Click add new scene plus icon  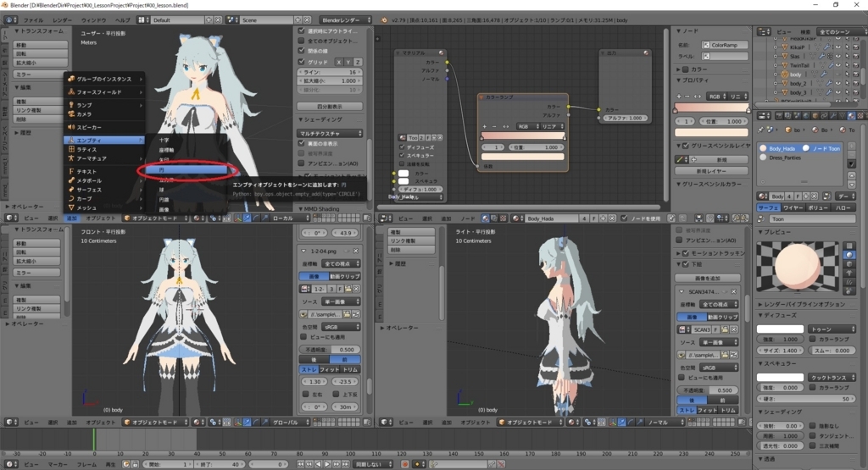[x=298, y=20]
